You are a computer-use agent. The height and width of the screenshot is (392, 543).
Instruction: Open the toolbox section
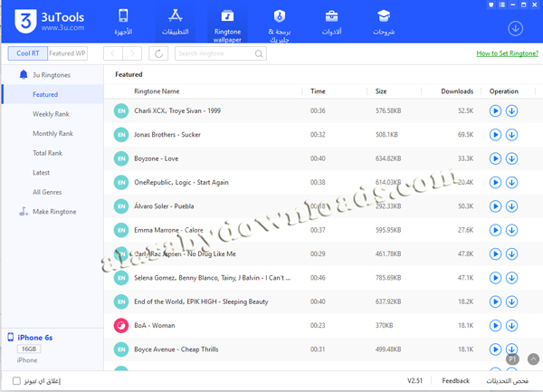point(331,22)
